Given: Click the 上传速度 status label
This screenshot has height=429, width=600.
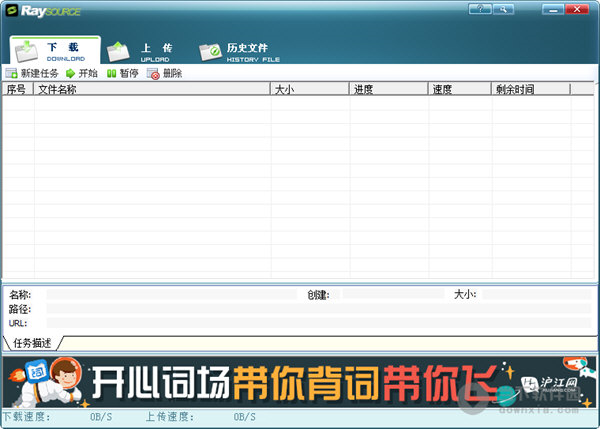Looking at the screenshot, I should (x=170, y=416).
